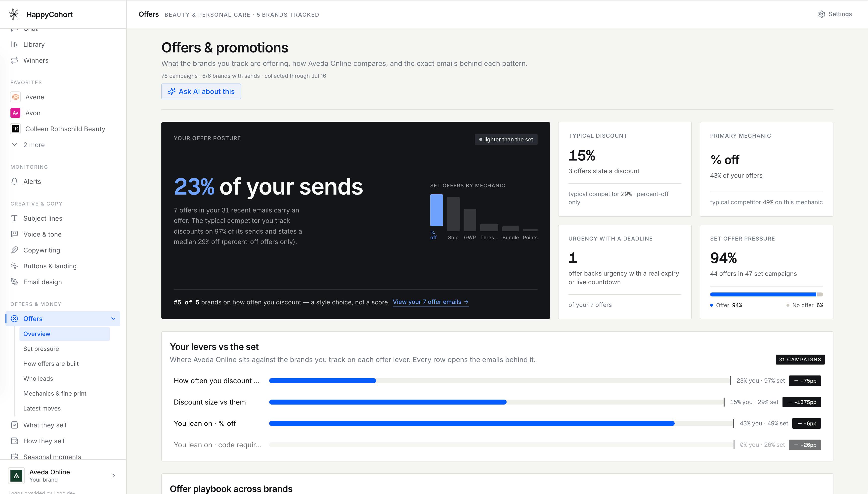Image resolution: width=868 pixels, height=494 pixels.
Task: Follow the View your 7 offer emails link
Action: (x=431, y=302)
